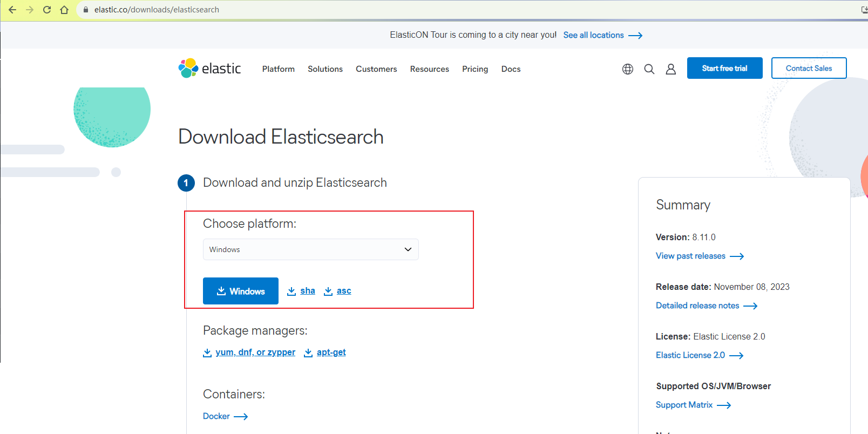Download the sha checksum file
Screen dimensions: 868x434
coord(301,291)
